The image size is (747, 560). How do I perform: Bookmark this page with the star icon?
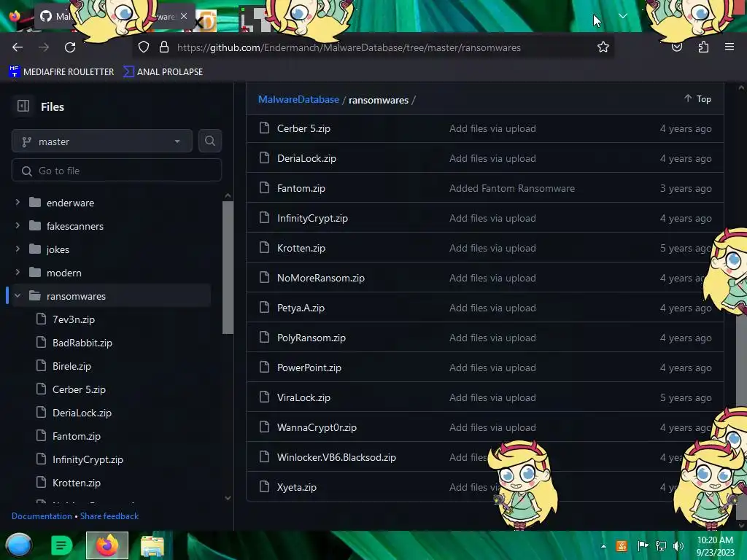click(x=603, y=47)
